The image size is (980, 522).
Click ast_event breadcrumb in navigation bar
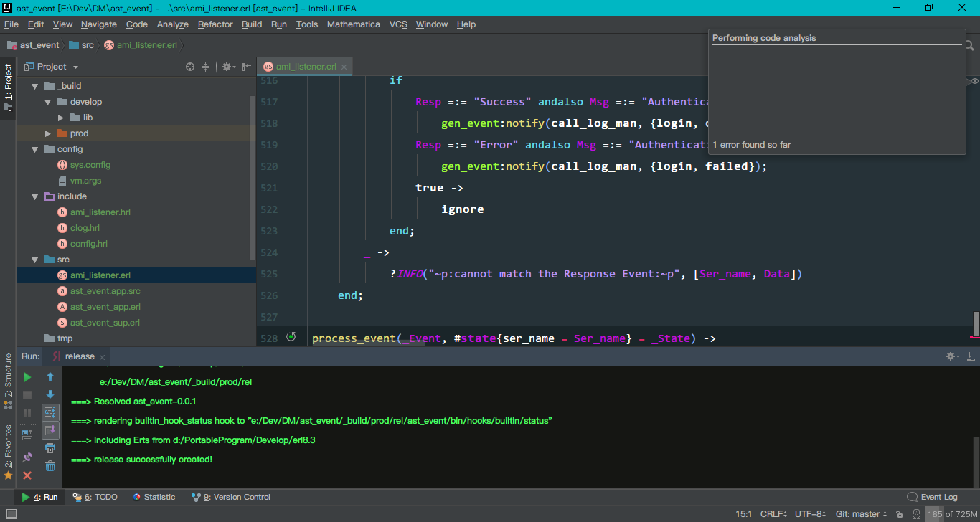point(33,45)
